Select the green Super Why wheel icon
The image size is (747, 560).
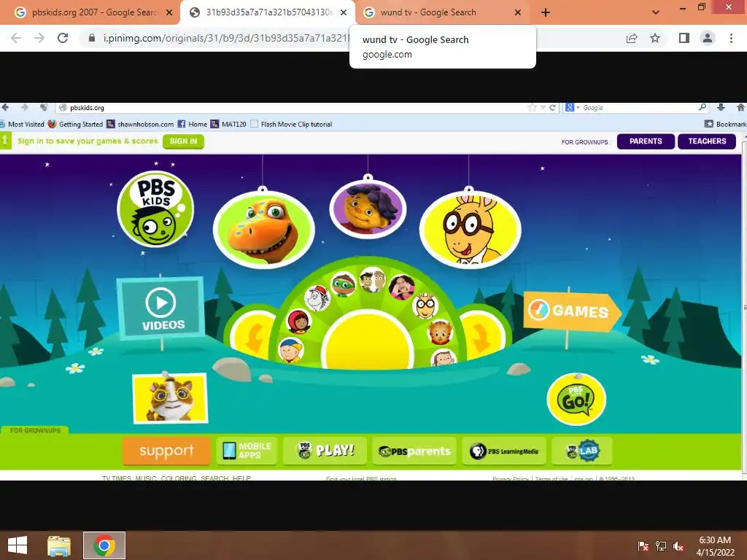[x=343, y=284]
